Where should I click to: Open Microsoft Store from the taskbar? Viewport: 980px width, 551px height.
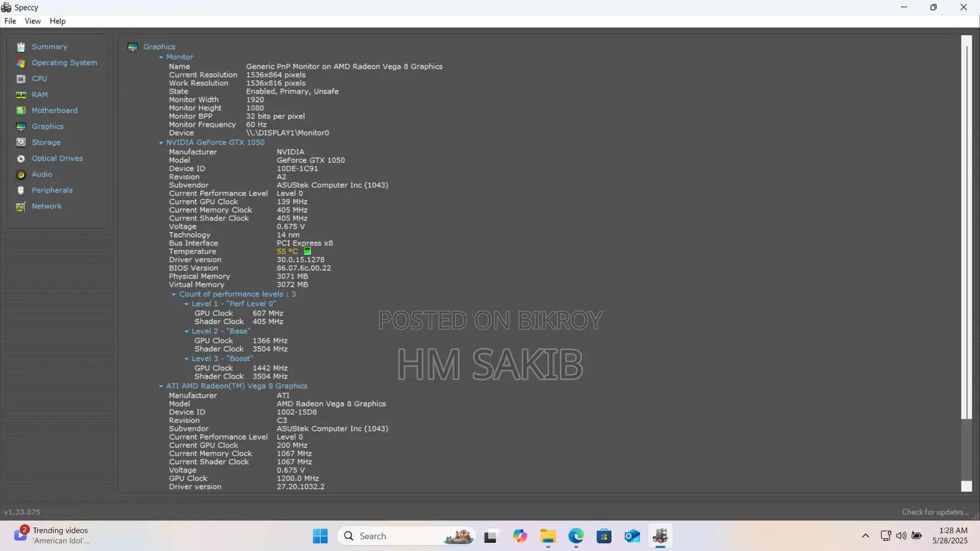[604, 536]
